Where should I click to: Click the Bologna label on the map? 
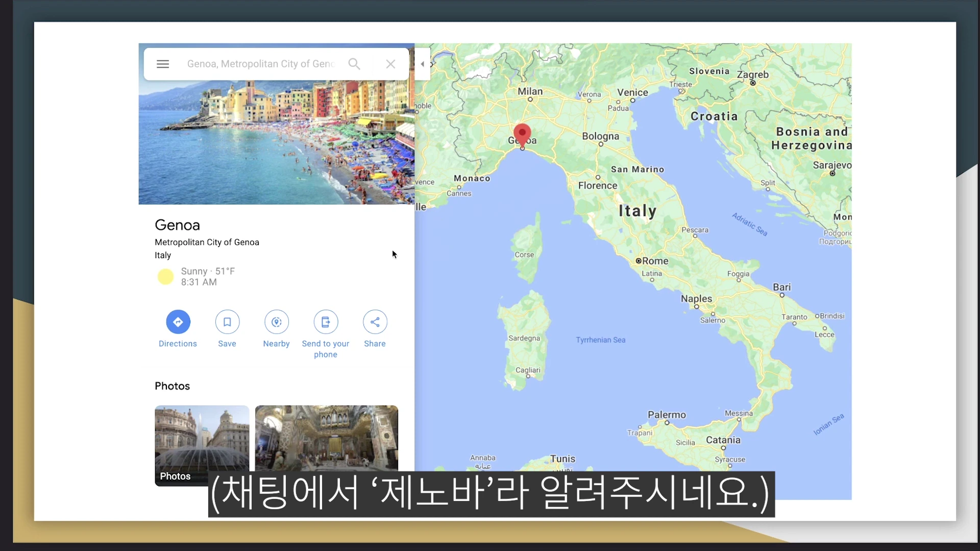(601, 136)
